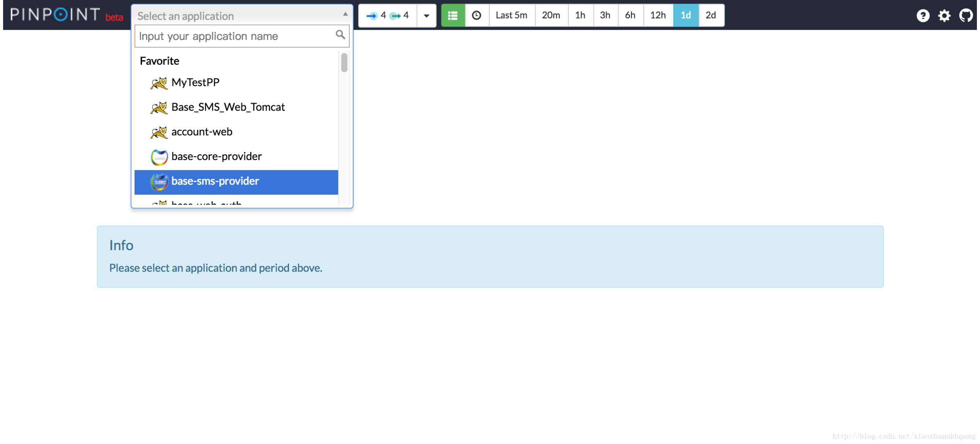
Task: Choose Base_SMS_Web_Tomcat application
Action: click(236, 108)
